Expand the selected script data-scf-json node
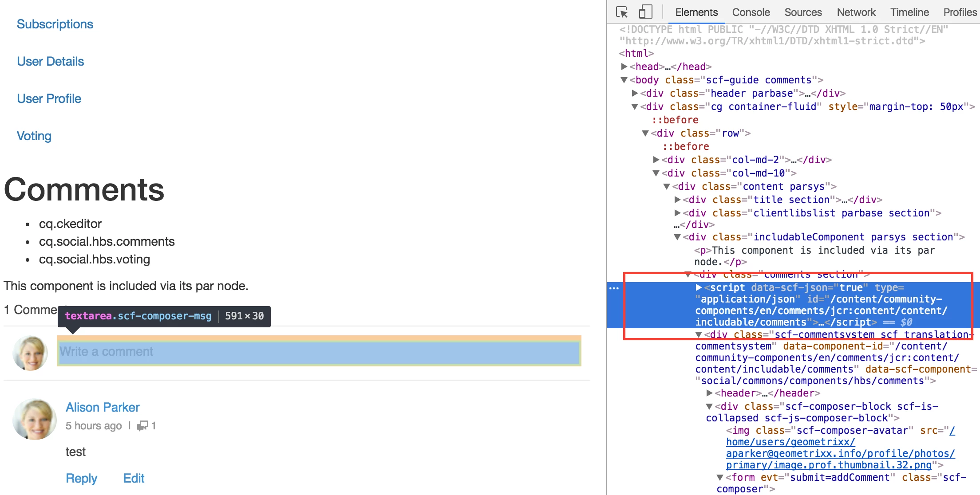 (x=699, y=287)
